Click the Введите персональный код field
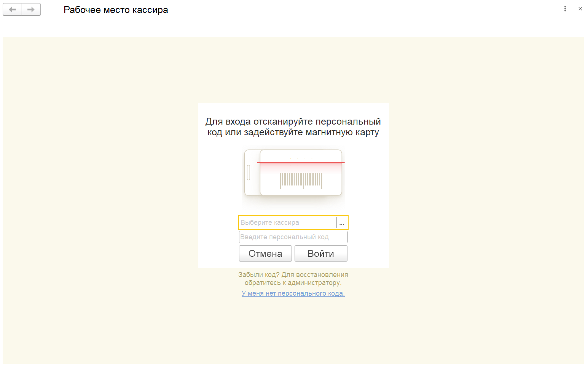The width and height of the screenshot is (588, 365). [x=293, y=237]
